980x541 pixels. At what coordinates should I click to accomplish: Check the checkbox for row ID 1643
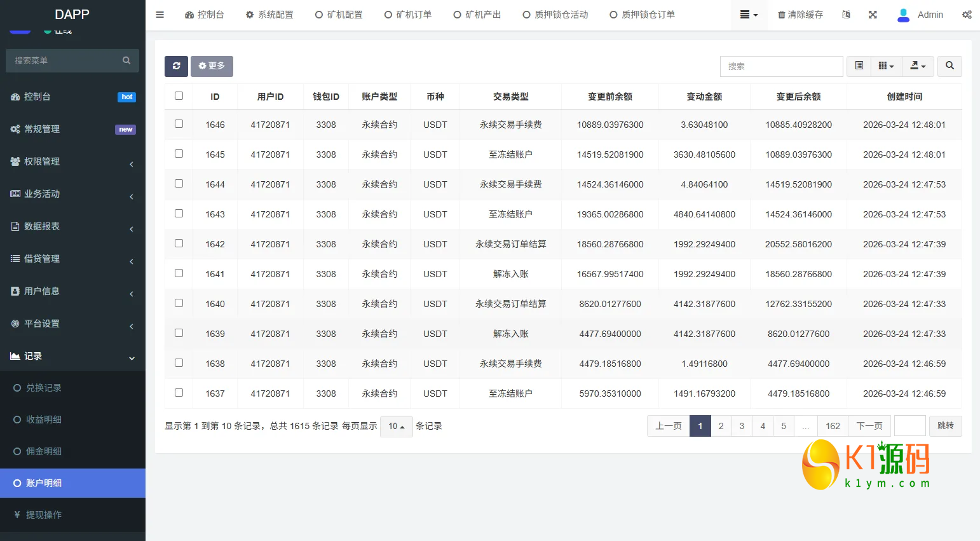click(179, 214)
